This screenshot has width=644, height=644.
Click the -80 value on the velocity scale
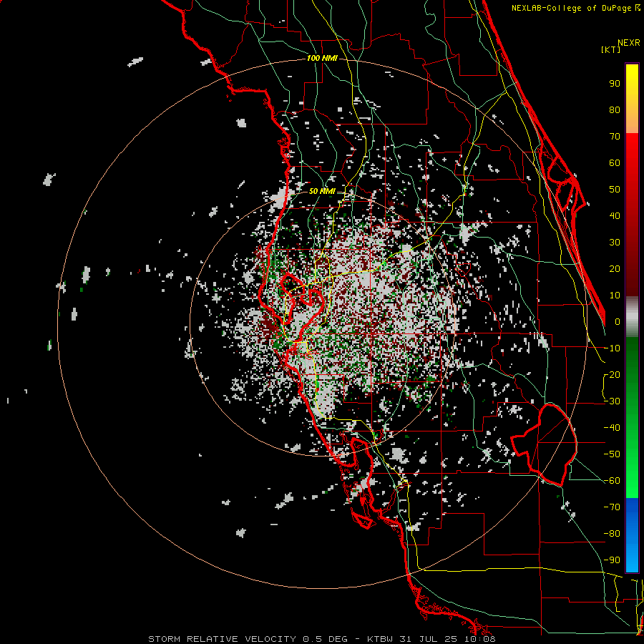pos(612,534)
